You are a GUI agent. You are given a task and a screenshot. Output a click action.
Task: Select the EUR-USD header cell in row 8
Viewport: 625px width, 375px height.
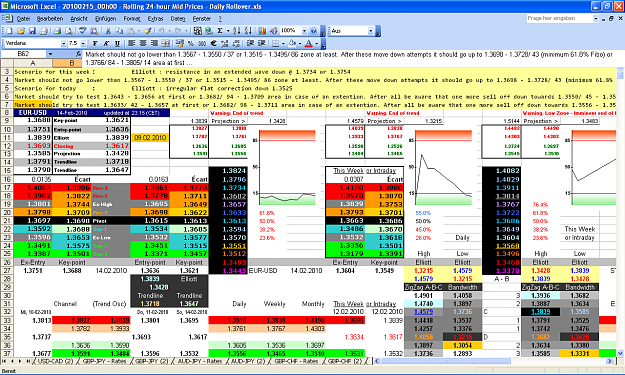(33, 113)
